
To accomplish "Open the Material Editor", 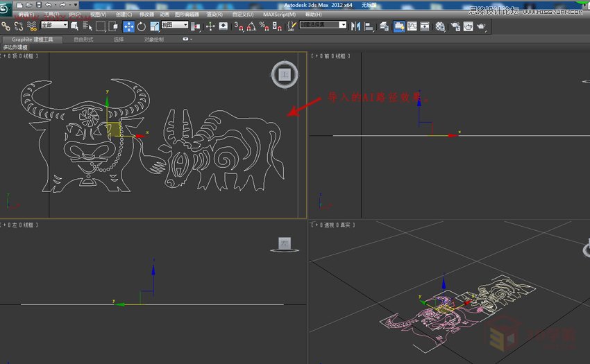I will (440, 26).
